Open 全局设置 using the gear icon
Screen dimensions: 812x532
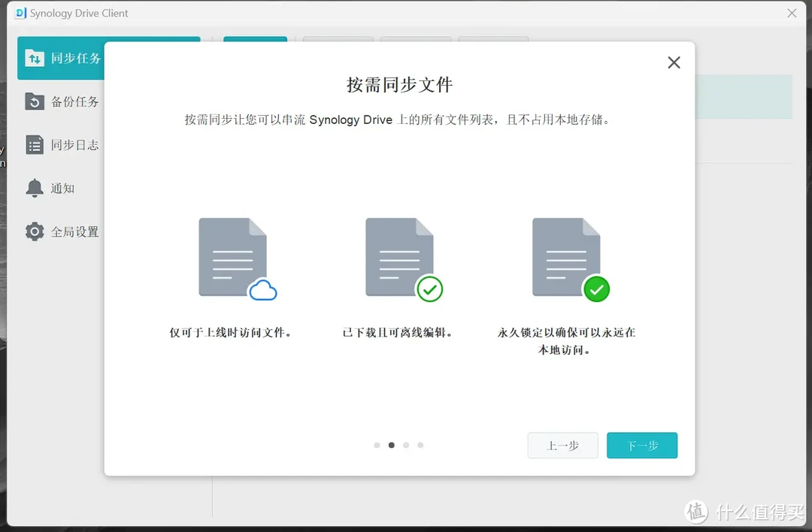point(34,231)
